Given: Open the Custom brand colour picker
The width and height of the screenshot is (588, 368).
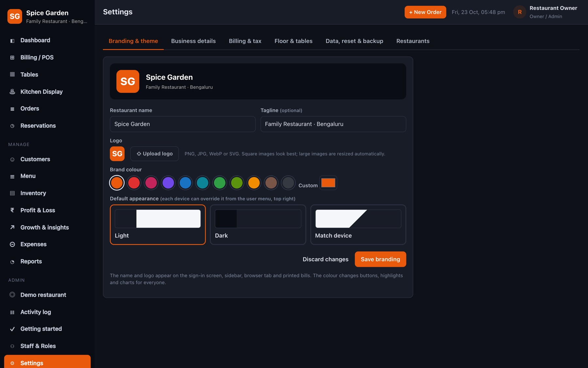Looking at the screenshot, I should coord(328,183).
